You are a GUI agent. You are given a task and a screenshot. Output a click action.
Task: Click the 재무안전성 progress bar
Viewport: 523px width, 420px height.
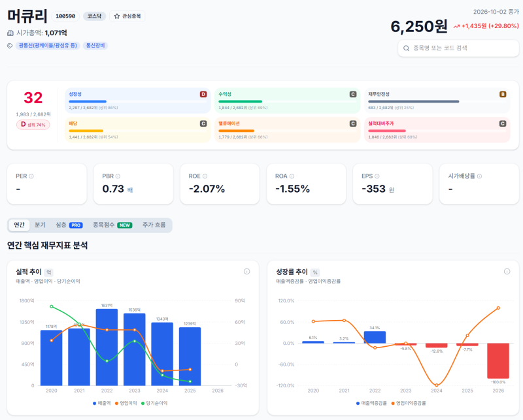pyautogui.click(x=437, y=101)
